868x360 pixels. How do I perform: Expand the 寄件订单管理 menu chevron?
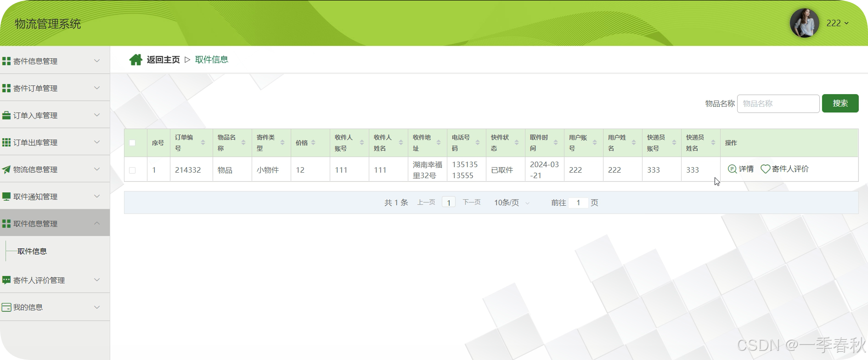97,88
